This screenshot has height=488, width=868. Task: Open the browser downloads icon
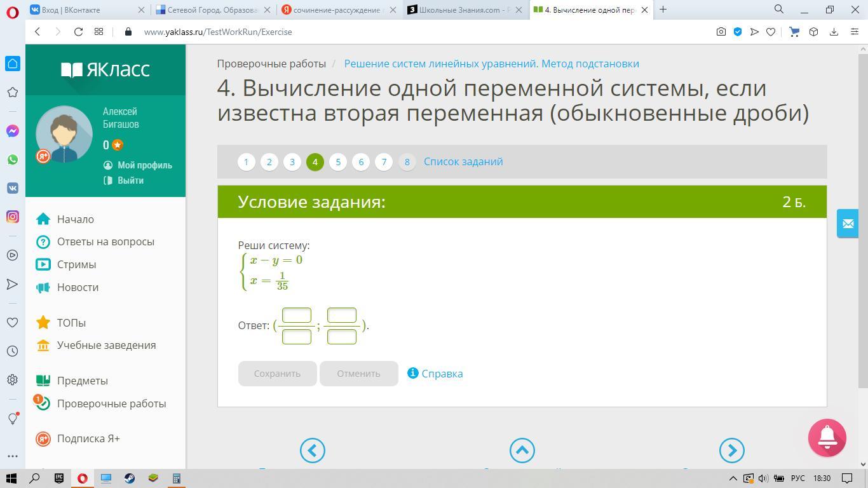coord(834,32)
